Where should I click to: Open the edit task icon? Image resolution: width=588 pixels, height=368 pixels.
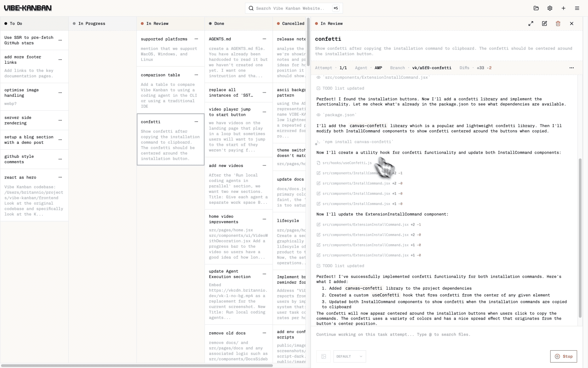pyautogui.click(x=544, y=23)
